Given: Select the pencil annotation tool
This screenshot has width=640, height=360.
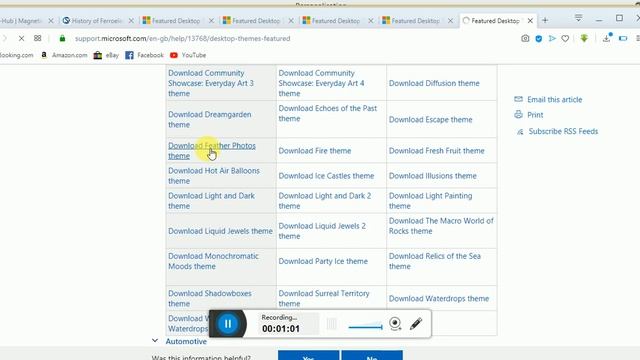Looking at the screenshot, I should (x=416, y=324).
